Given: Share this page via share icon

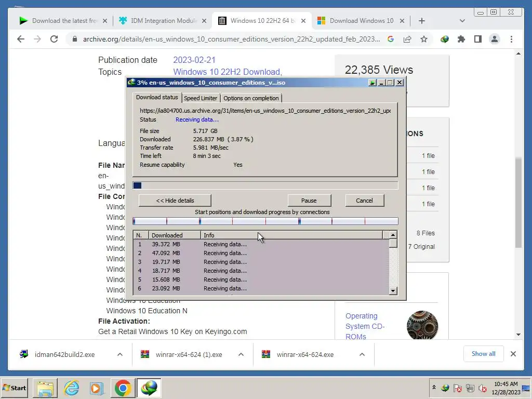Looking at the screenshot, I should pos(407,39).
